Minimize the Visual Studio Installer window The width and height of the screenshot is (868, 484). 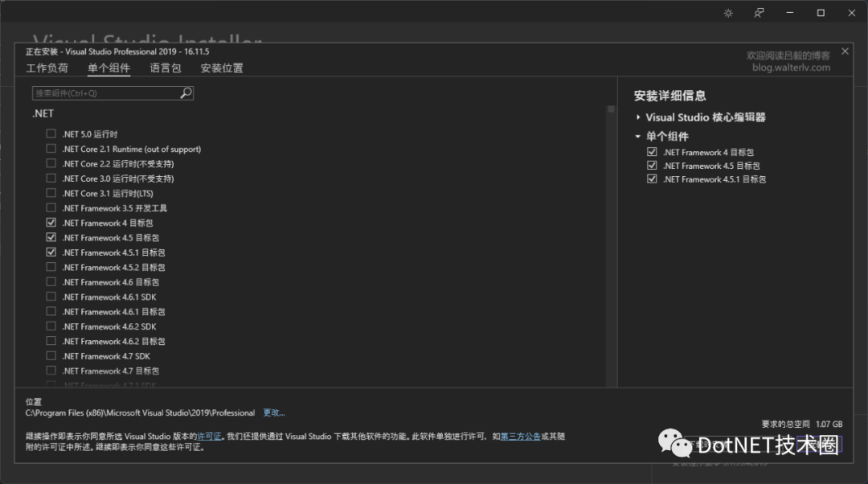(790, 13)
